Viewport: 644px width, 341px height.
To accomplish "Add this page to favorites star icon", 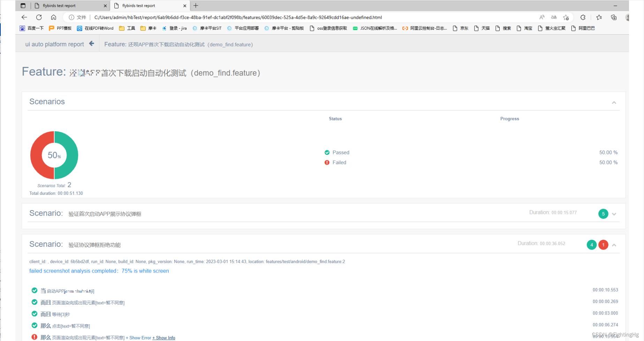I will tap(566, 17).
